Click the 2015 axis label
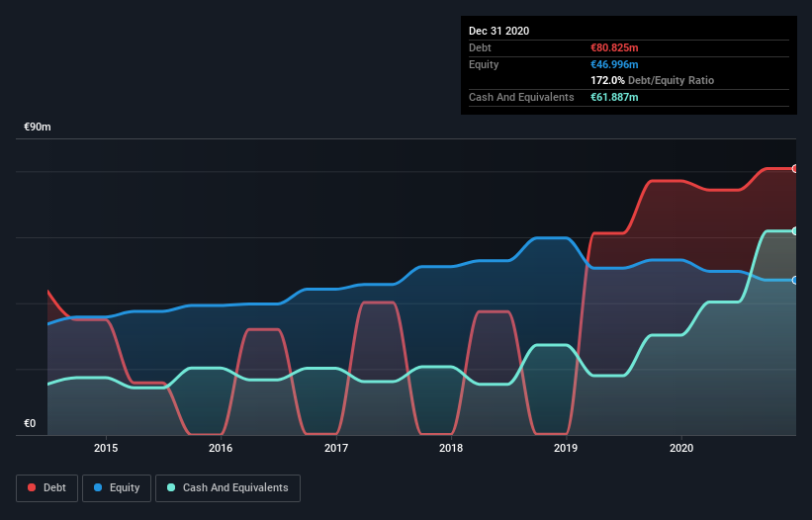Image resolution: width=812 pixels, height=520 pixels. point(106,448)
